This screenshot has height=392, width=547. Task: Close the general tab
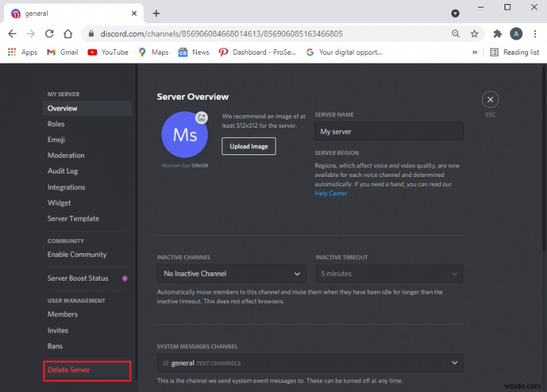134,14
